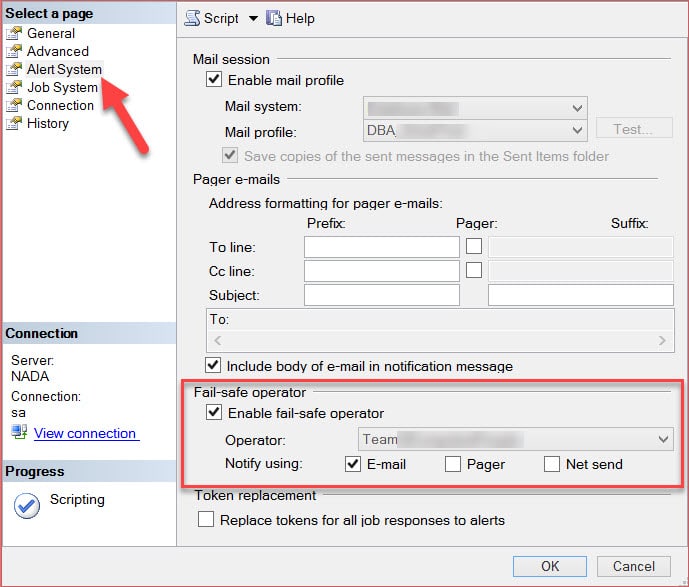Image resolution: width=689 pixels, height=587 pixels.
Task: Open the Connection page in list
Action: pos(60,105)
